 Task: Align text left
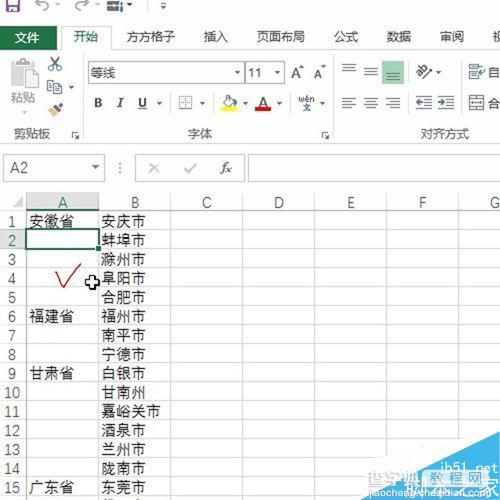click(349, 103)
